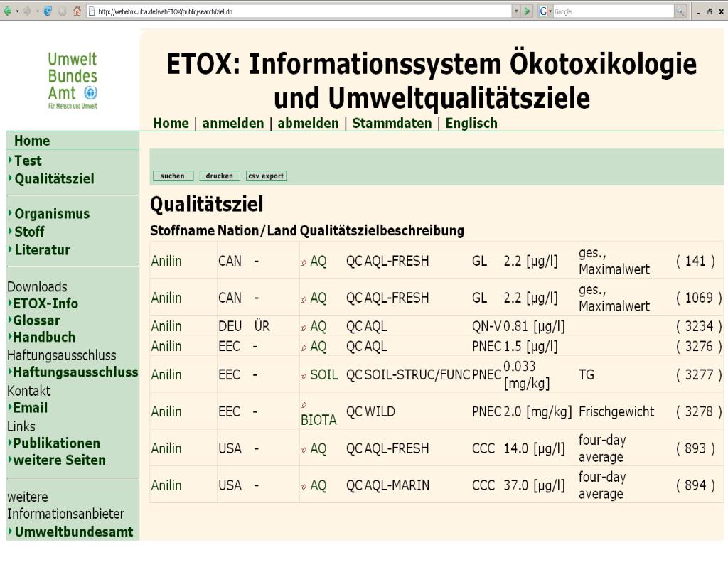Click the value 0.81 [µg/l]
Viewport: 728px width, 582px height.
534,326
